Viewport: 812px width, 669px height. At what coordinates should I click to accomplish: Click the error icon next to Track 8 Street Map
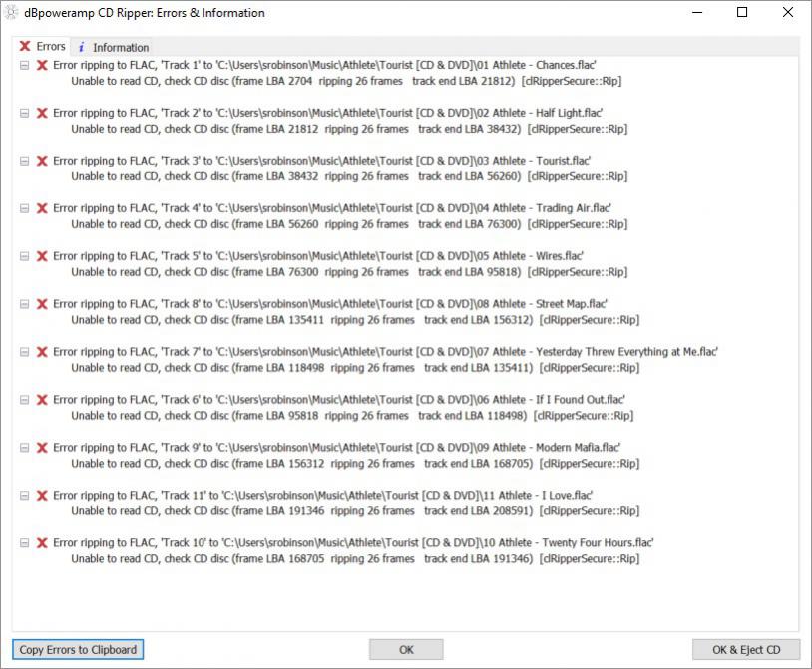pyautogui.click(x=42, y=304)
